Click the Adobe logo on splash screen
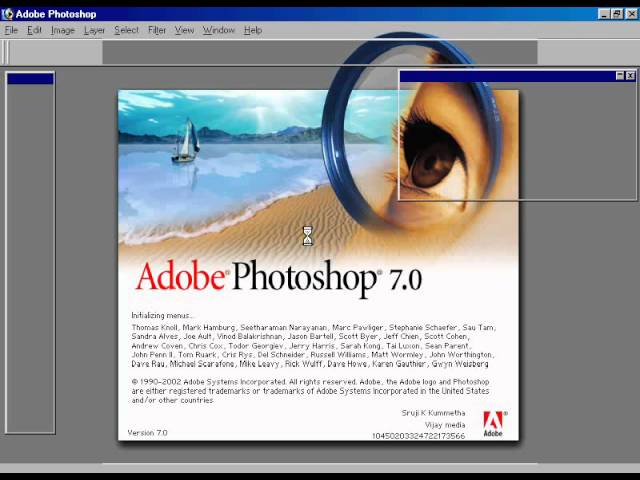The image size is (640, 480). [x=493, y=424]
